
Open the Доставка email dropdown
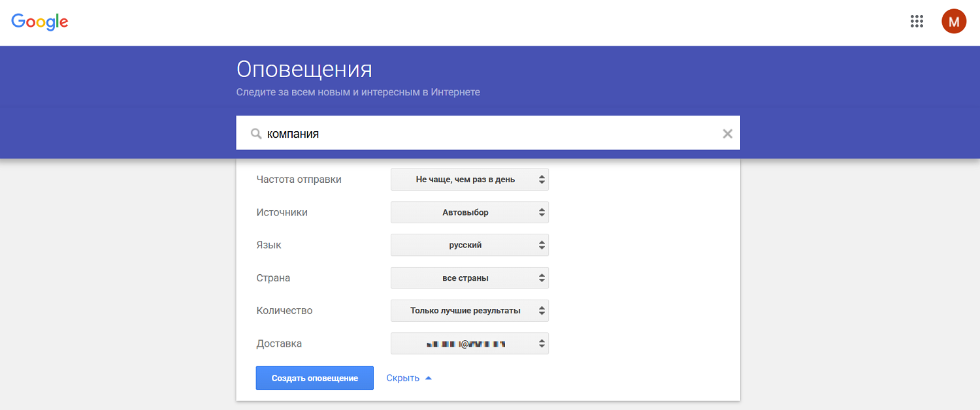click(x=469, y=343)
